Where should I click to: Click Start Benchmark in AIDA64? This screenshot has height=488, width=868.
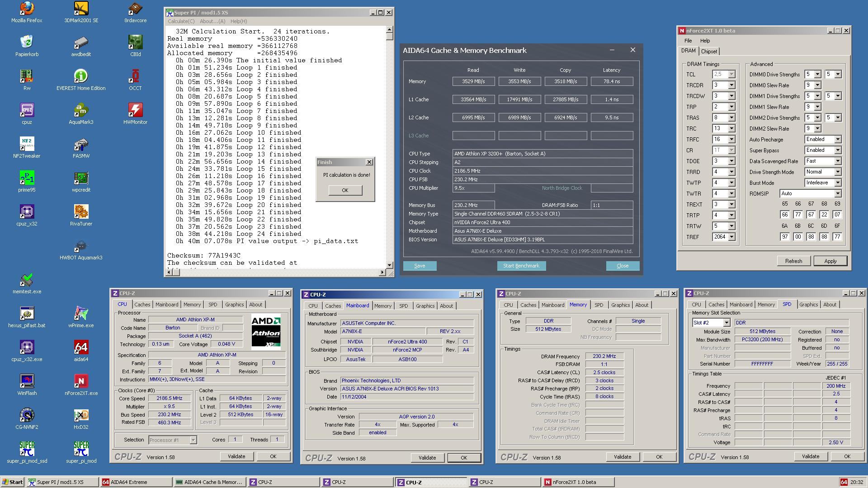[521, 266]
